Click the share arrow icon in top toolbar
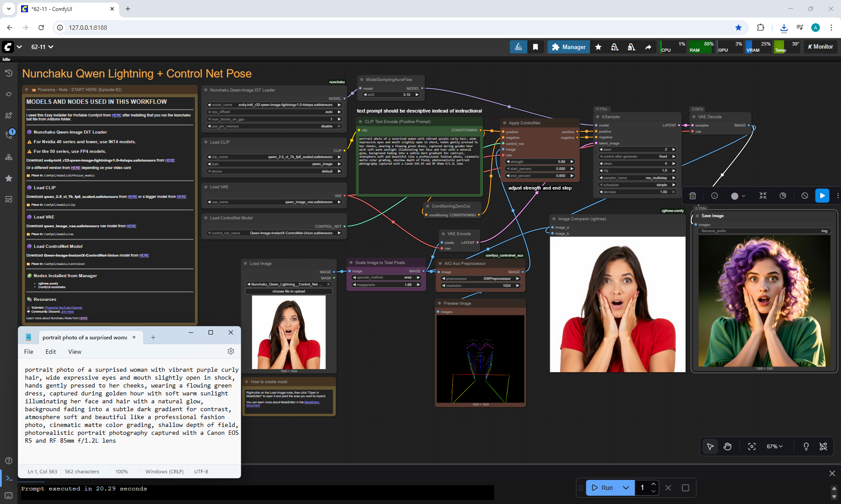The image size is (841, 504). pyautogui.click(x=648, y=47)
